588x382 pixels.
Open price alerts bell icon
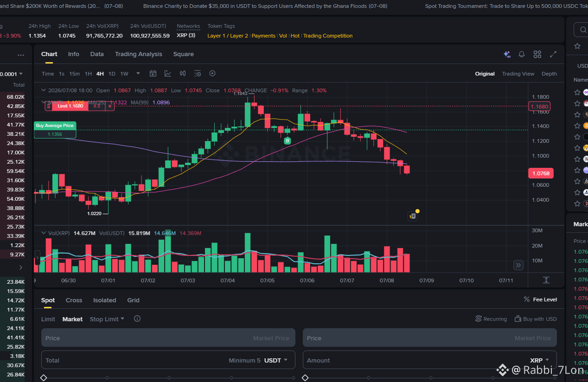[522, 54]
